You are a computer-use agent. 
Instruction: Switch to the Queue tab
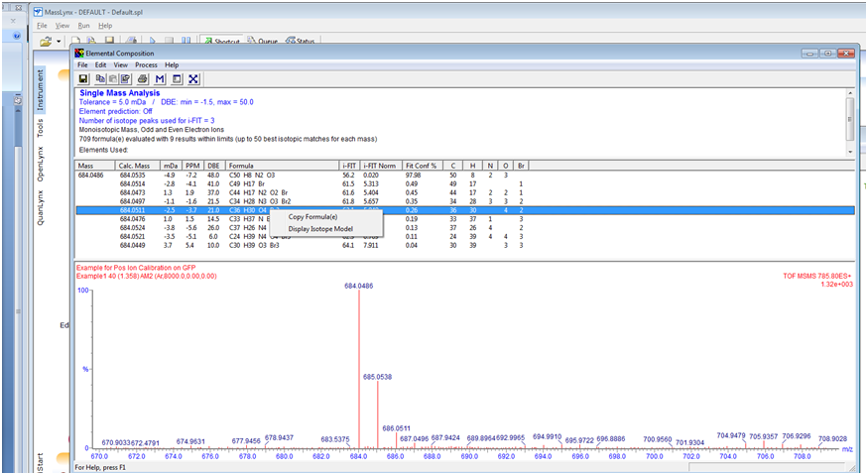[262, 42]
